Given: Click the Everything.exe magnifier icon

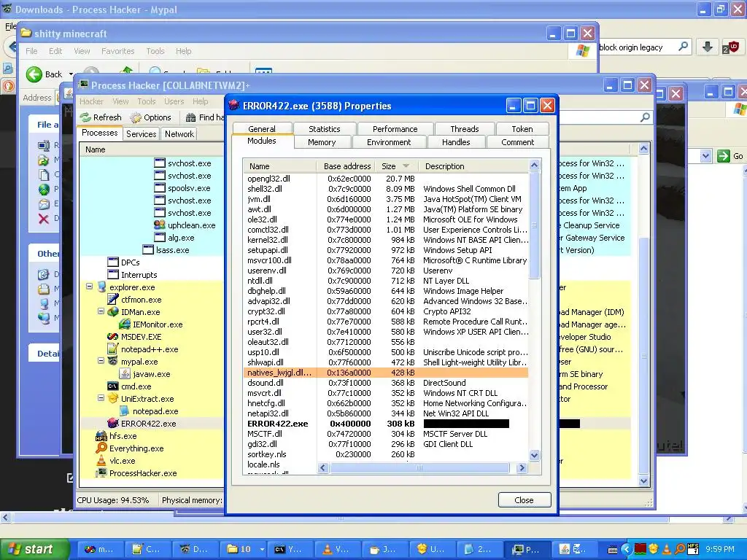Looking at the screenshot, I should point(101,448).
